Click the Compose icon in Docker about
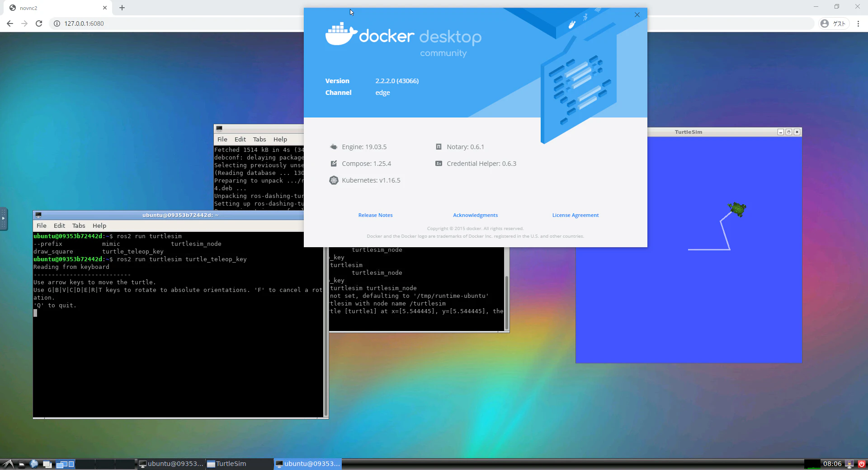 pos(334,164)
